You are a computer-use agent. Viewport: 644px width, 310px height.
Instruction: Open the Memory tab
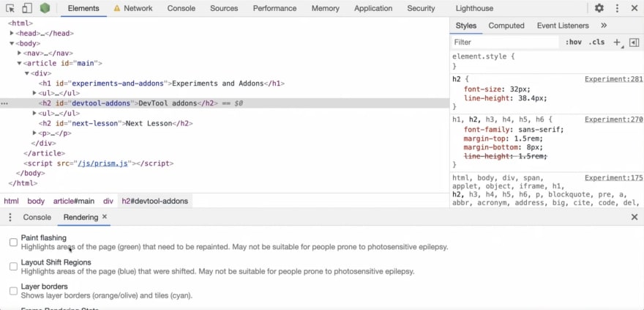(325, 8)
